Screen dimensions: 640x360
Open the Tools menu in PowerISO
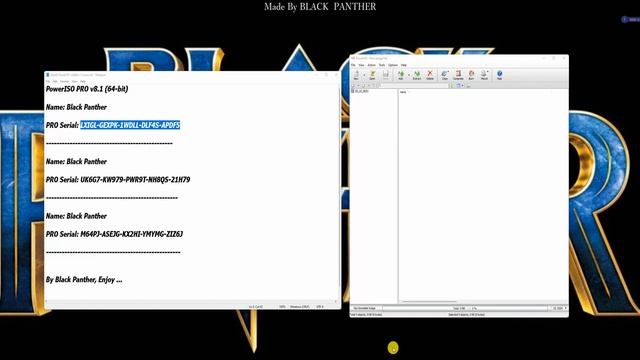[x=382, y=65]
